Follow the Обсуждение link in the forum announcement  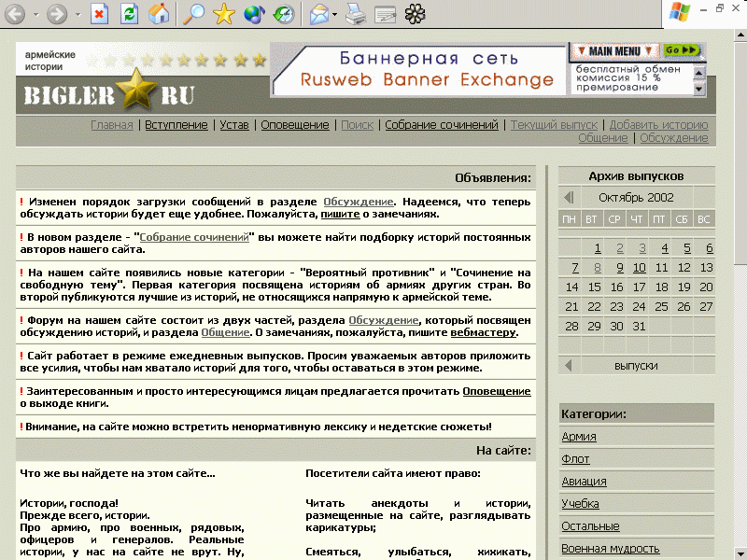click(x=384, y=320)
